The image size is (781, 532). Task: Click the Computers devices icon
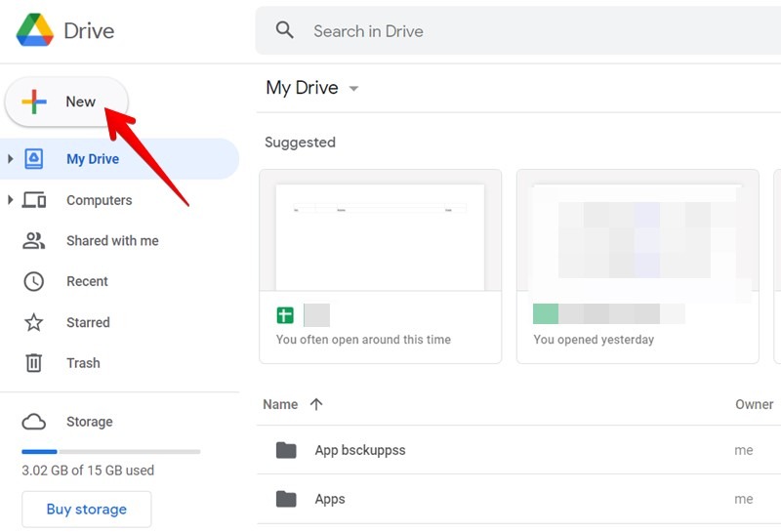[34, 200]
